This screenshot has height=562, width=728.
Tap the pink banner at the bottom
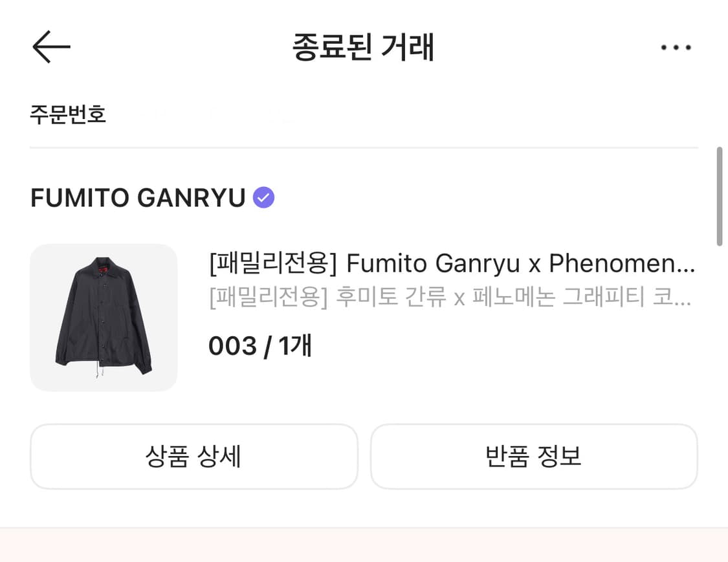coord(364,545)
